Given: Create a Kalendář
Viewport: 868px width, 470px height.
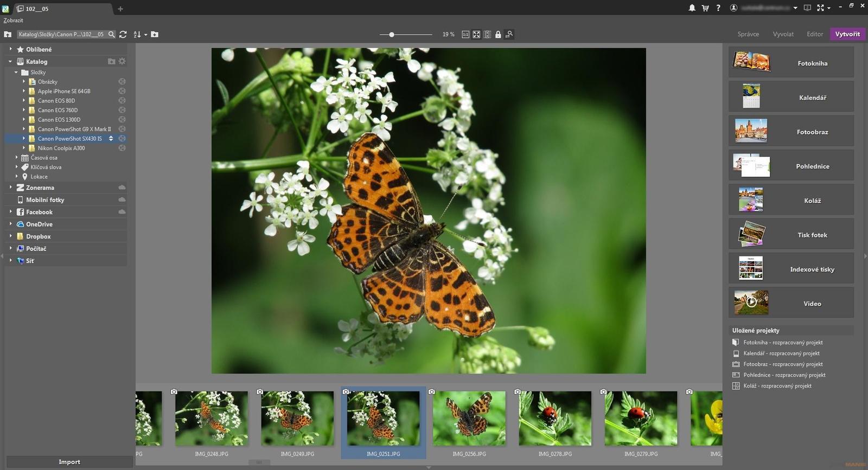Looking at the screenshot, I should [x=791, y=96].
